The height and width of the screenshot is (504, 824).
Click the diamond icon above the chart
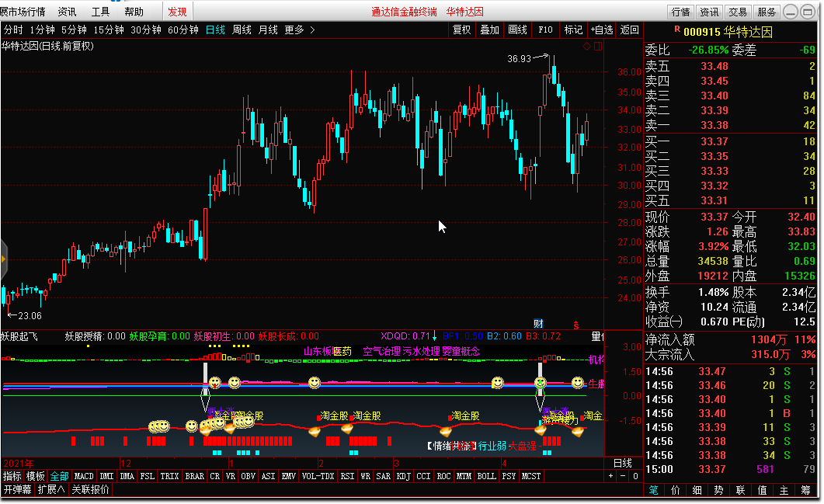[587, 47]
